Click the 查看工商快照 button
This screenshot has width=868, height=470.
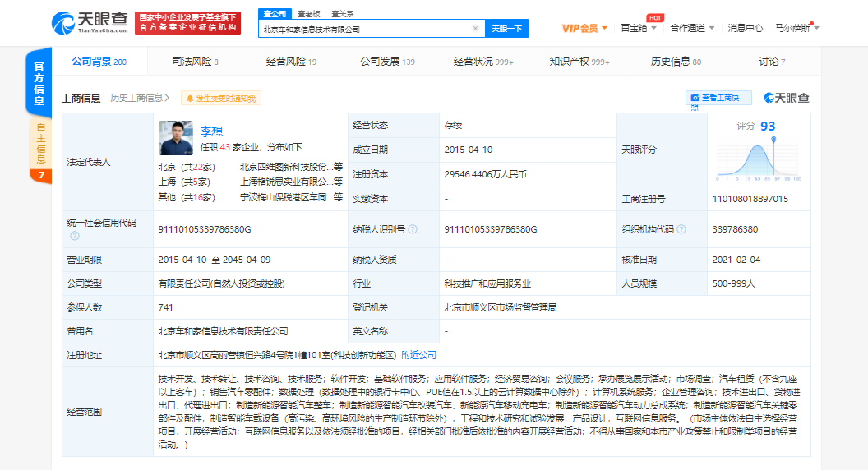718,98
